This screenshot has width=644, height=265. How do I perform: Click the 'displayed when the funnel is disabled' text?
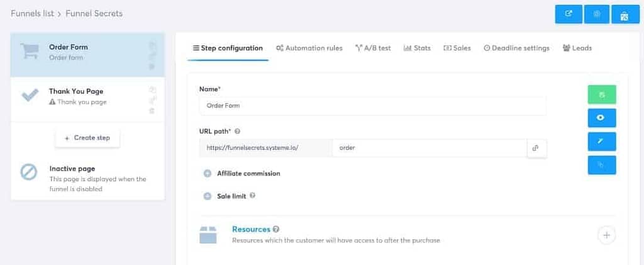tap(97, 184)
